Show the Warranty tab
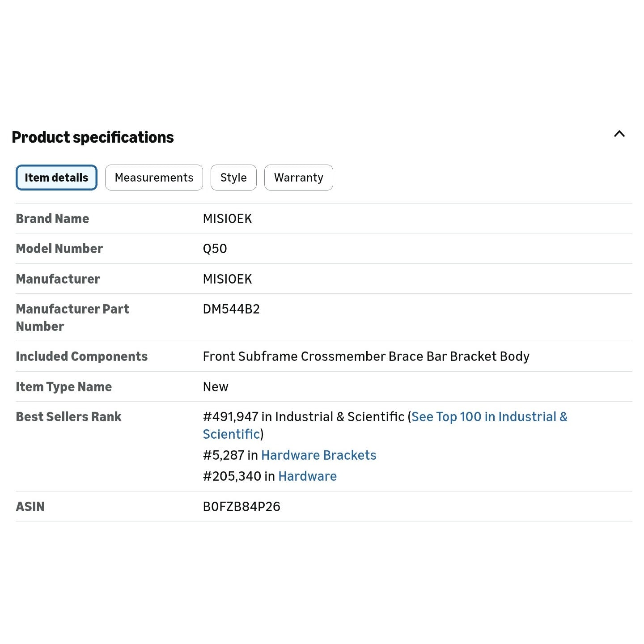 [299, 178]
